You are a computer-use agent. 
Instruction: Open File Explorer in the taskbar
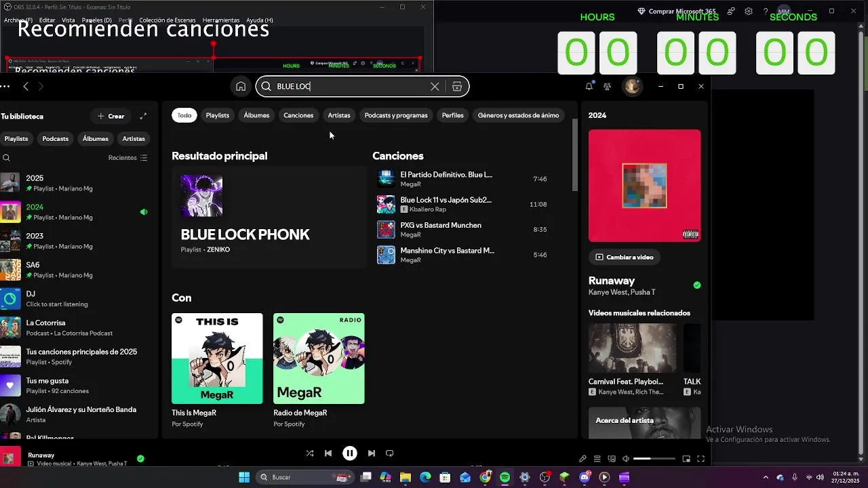point(406,477)
